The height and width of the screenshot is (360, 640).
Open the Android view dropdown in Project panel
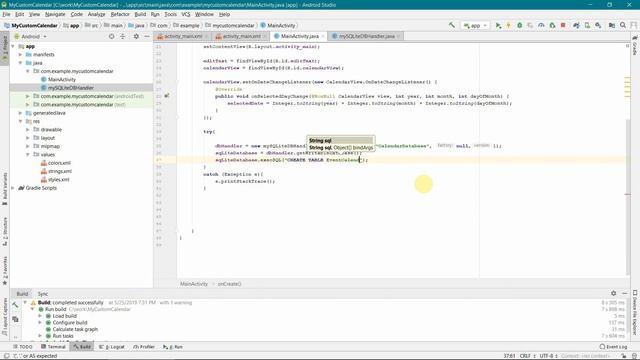tap(31, 36)
